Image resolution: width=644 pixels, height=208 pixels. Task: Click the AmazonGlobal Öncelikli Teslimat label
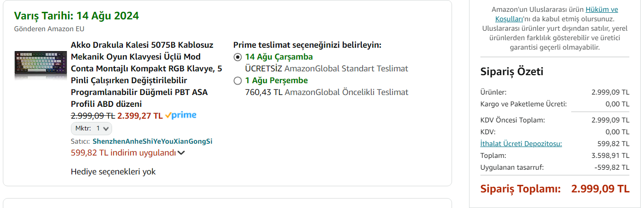[346, 92]
